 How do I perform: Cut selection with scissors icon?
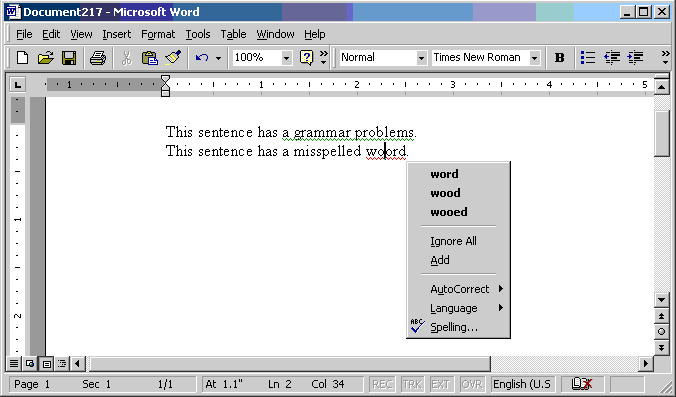tap(126, 57)
